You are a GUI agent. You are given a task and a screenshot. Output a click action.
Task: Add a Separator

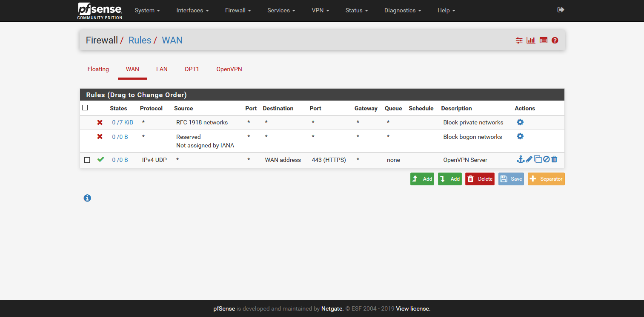[546, 179]
